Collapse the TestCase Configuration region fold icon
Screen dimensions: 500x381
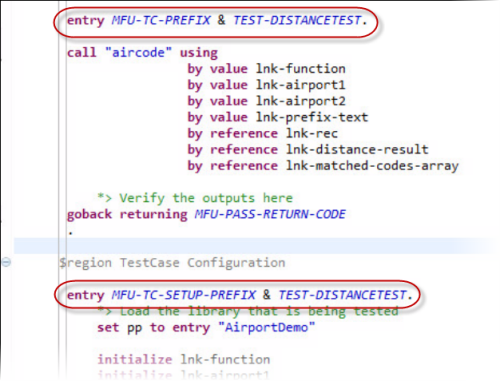pos(6,262)
